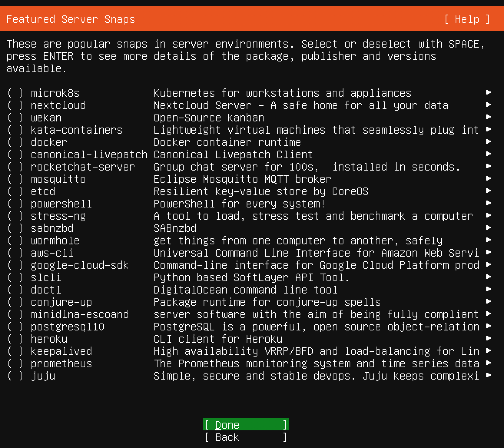The height and width of the screenshot is (448, 504).
Task: Select the 'heroku' snap name
Action: [49, 339]
